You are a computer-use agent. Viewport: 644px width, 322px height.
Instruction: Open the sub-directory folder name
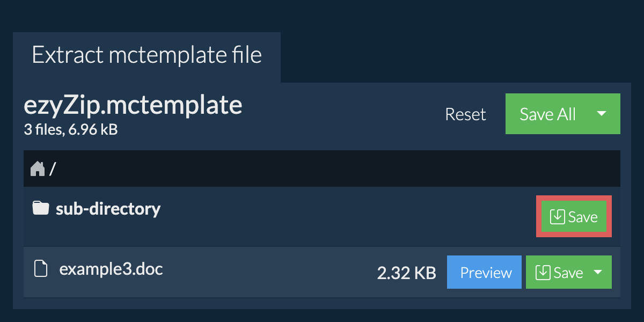tap(108, 208)
